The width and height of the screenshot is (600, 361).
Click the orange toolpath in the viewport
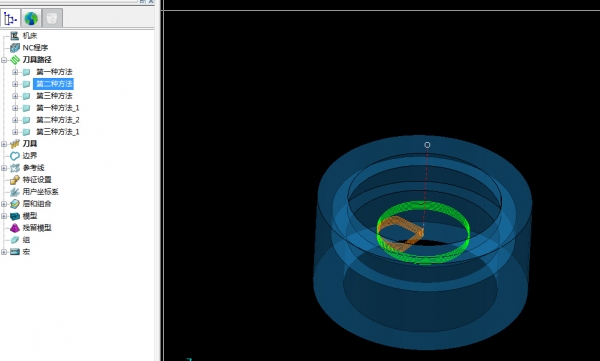pyautogui.click(x=400, y=233)
